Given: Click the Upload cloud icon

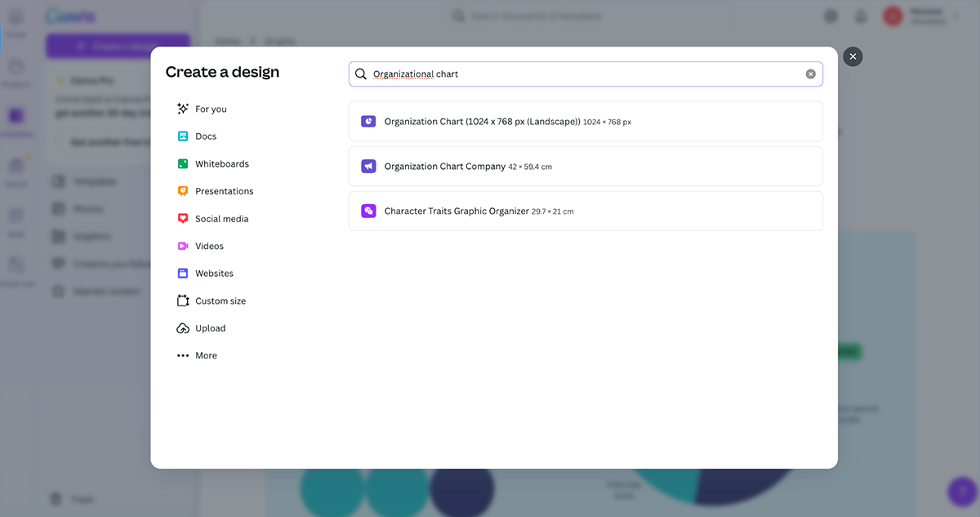Looking at the screenshot, I should pos(183,328).
